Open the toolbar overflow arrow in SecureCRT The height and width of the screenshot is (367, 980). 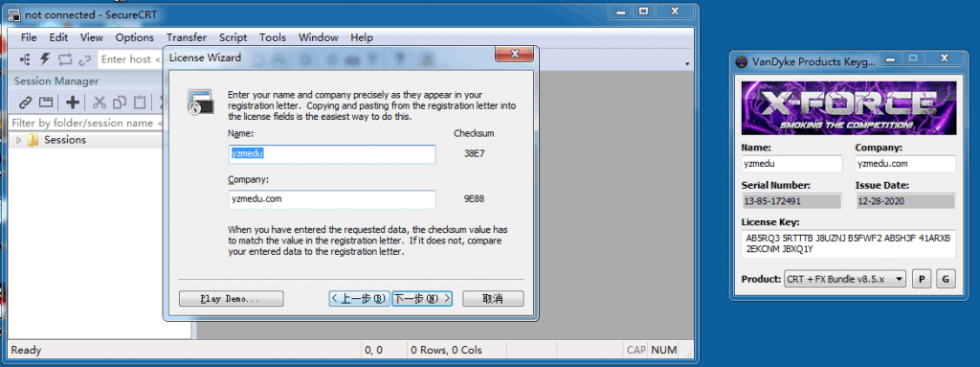coord(687,64)
